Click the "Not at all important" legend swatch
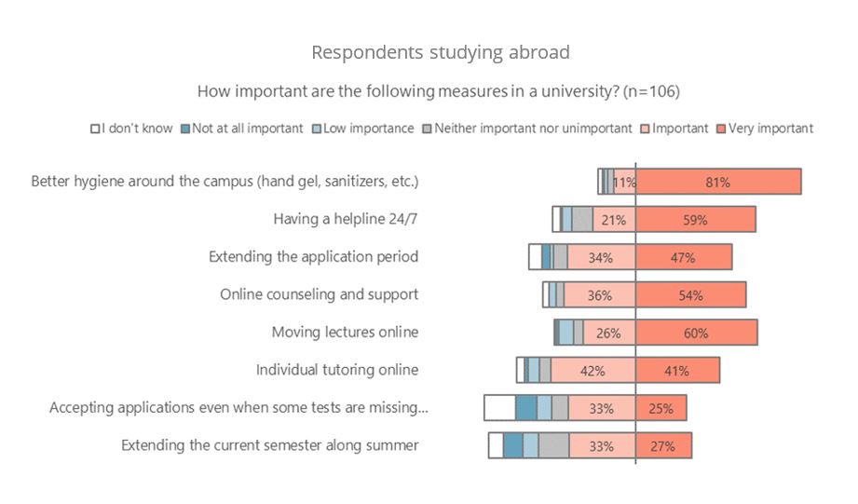 [186, 129]
